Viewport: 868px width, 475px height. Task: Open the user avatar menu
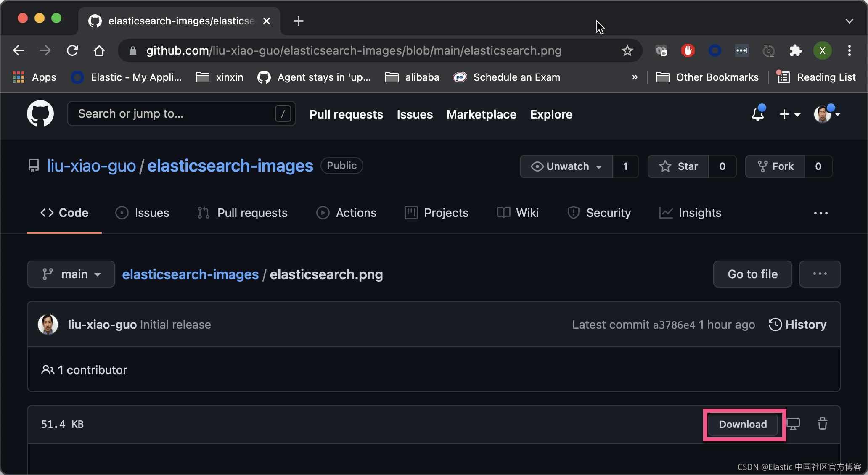pyautogui.click(x=827, y=114)
